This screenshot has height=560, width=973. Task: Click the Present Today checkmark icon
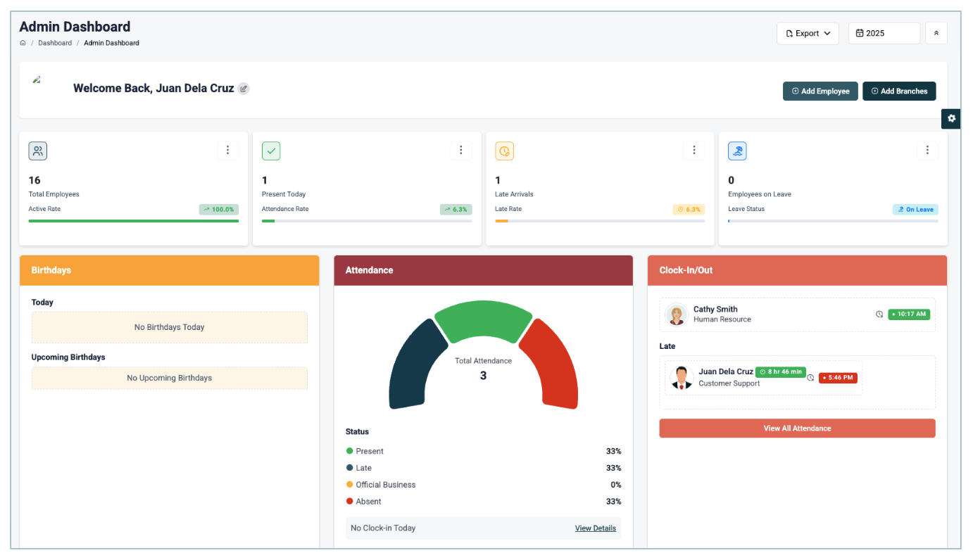coord(271,151)
